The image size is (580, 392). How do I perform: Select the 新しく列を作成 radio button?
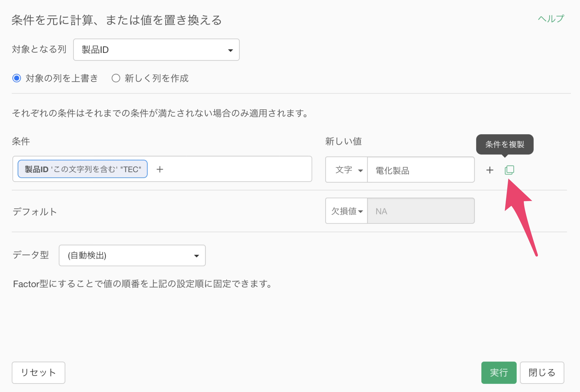tap(116, 78)
